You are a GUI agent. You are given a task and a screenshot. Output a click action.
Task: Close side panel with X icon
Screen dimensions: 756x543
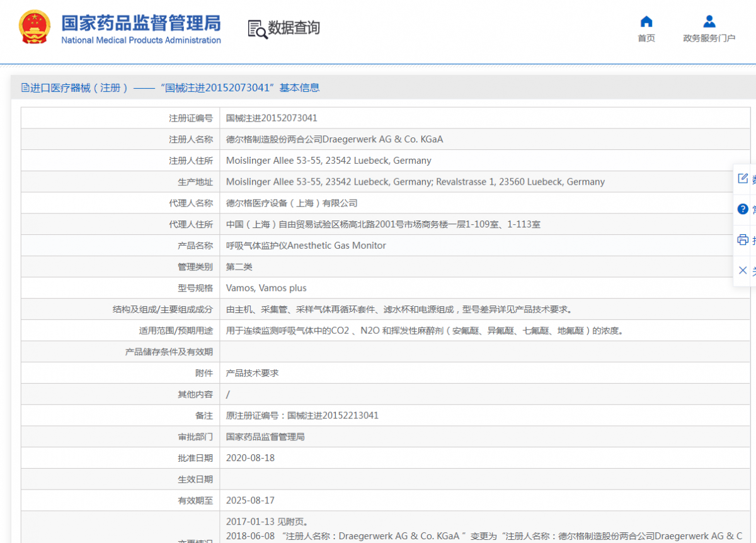click(743, 270)
